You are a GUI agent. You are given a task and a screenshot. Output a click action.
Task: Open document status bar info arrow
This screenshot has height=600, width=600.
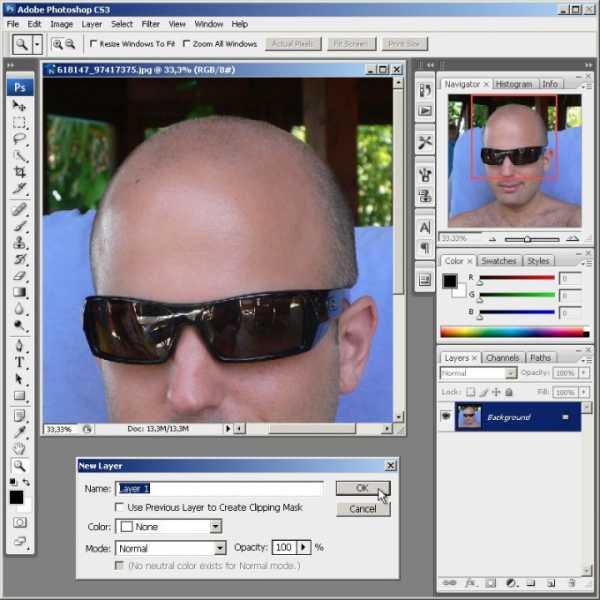click(x=227, y=429)
